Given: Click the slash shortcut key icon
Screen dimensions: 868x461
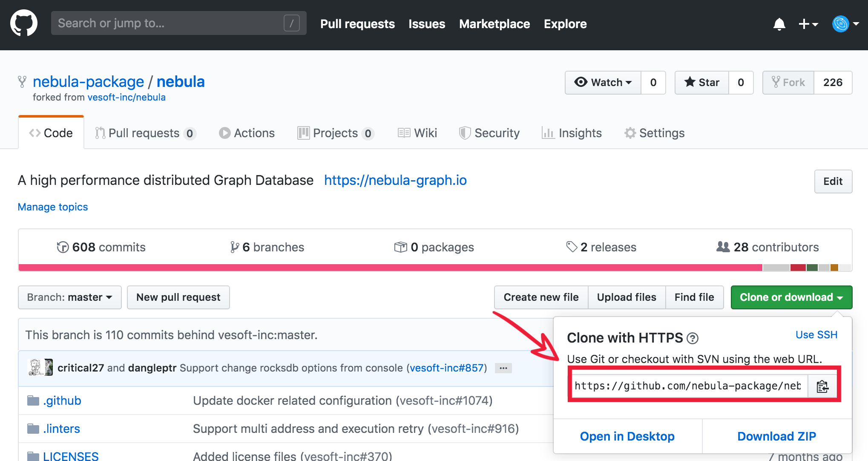Looking at the screenshot, I should (x=292, y=23).
